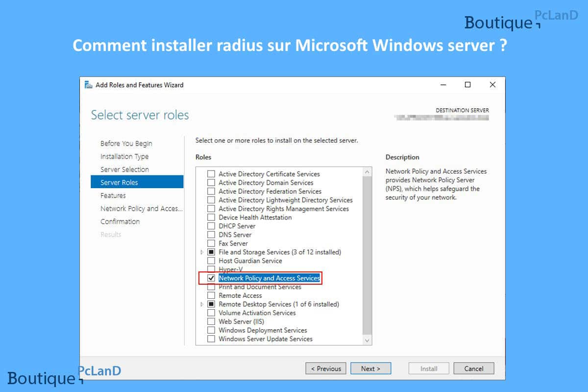Expand Remote Desktop Services node
Viewport: 588px width, 392px height.
(x=202, y=304)
